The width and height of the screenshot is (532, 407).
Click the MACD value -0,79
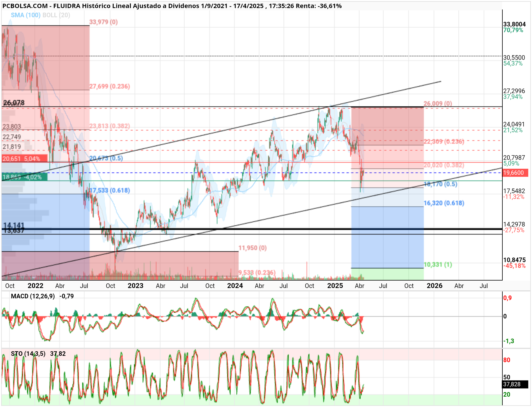[67, 296]
